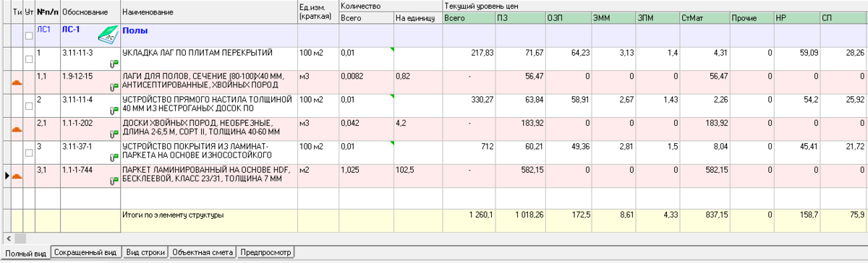868x263 pixels.
Task: Click code cell 1.9-12-15
Action: tap(90, 82)
